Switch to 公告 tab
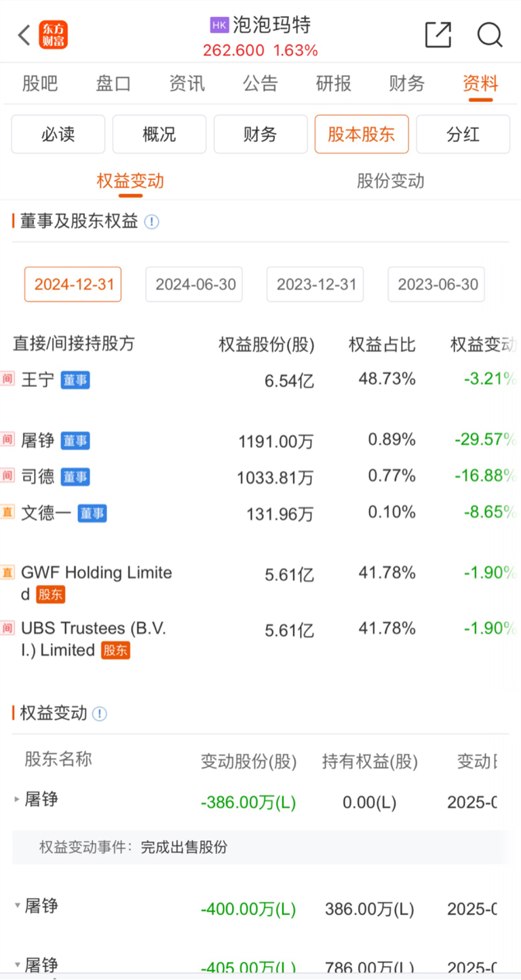This screenshot has width=521, height=980. (x=260, y=83)
